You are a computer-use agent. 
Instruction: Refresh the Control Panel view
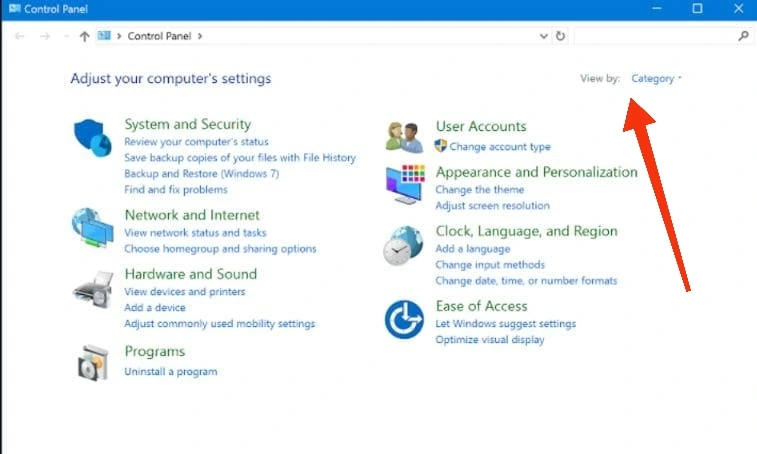point(560,36)
